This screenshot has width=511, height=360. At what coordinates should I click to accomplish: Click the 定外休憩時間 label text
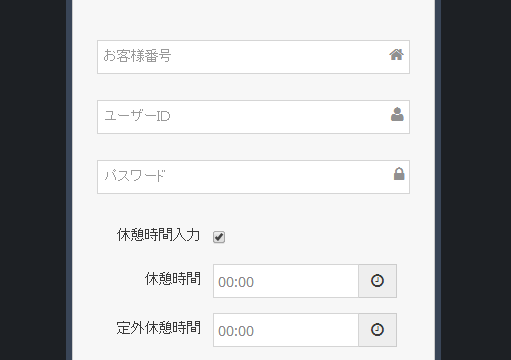click(158, 328)
